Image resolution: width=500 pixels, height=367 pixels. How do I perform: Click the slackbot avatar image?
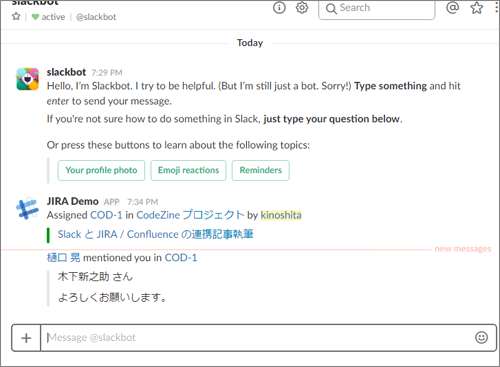coord(28,79)
